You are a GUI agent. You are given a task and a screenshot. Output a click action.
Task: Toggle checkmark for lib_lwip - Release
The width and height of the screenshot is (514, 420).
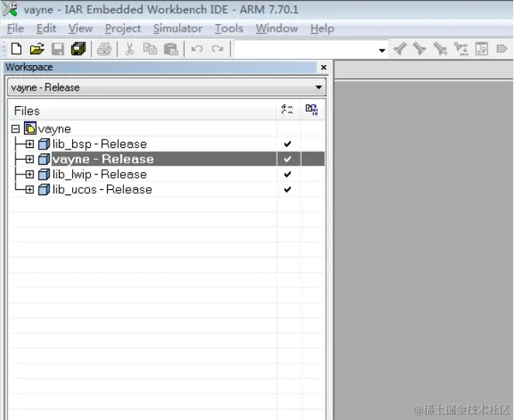coord(288,174)
